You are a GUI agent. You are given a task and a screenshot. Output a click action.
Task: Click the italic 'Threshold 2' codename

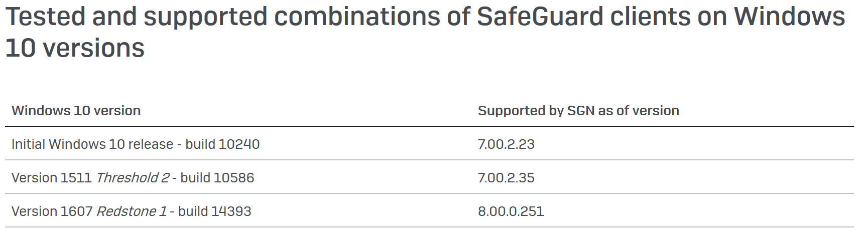[133, 178]
